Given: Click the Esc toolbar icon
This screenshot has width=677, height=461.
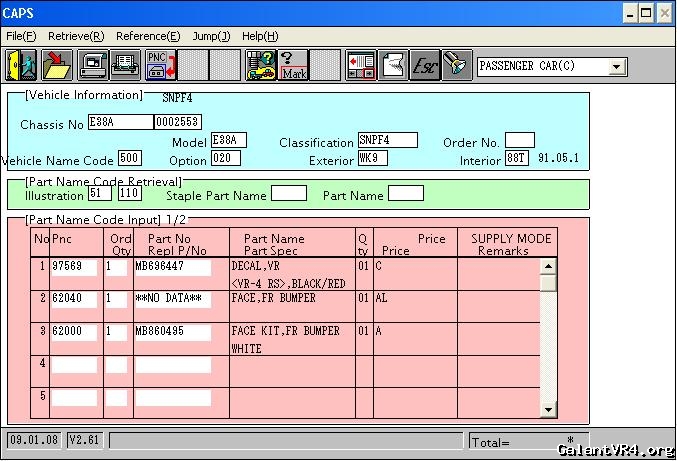Looking at the screenshot, I should [x=425, y=66].
